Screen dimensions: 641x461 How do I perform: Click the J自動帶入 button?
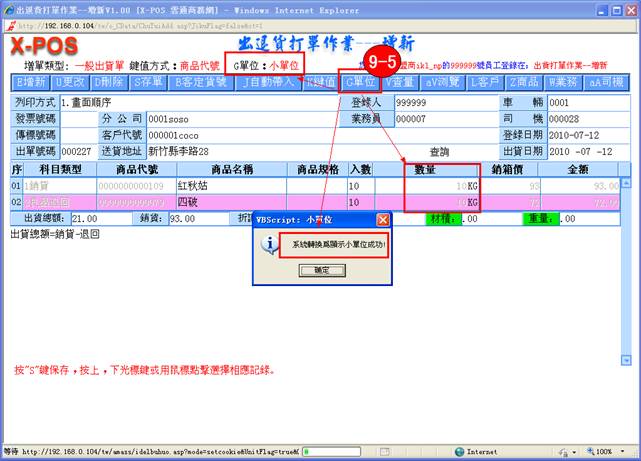tap(267, 82)
